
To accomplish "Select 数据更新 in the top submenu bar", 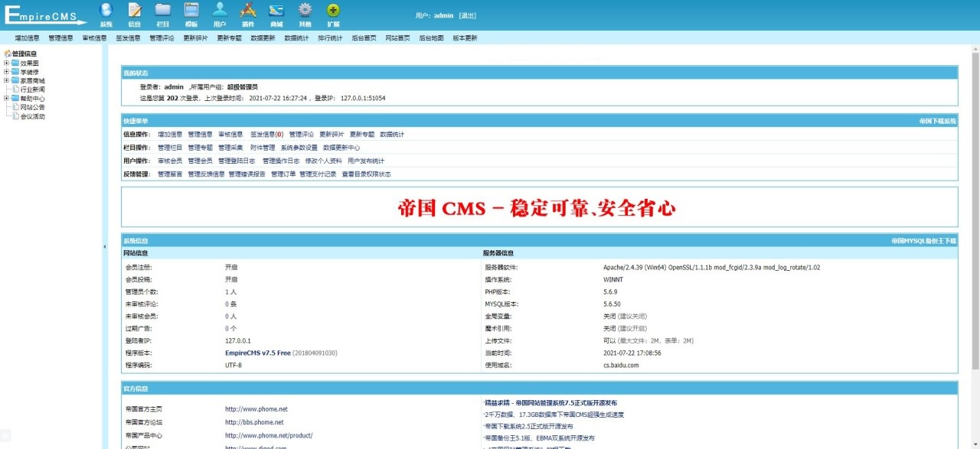I will pyautogui.click(x=263, y=37).
